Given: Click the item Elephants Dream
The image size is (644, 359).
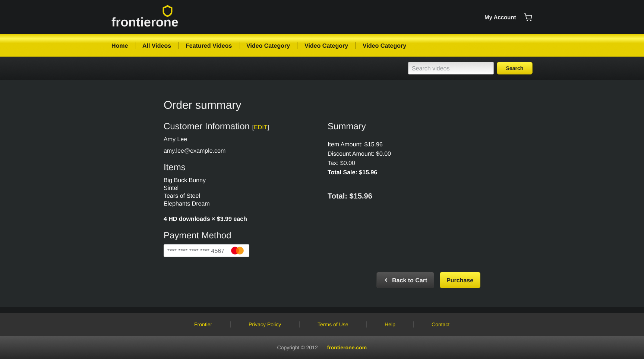Looking at the screenshot, I should click(187, 204).
